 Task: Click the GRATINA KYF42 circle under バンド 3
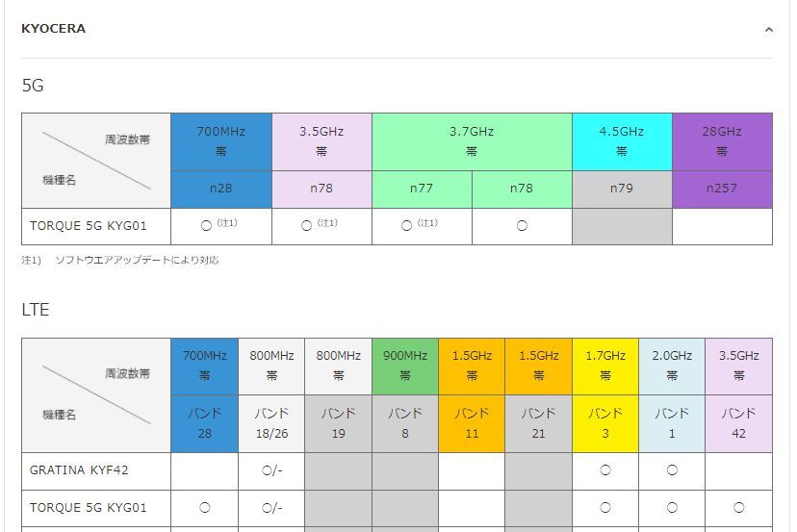(605, 470)
